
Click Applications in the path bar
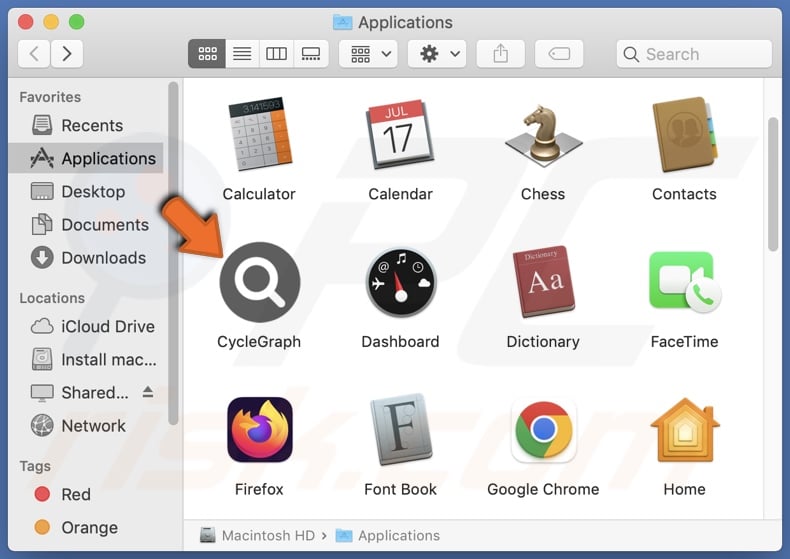pos(388,535)
